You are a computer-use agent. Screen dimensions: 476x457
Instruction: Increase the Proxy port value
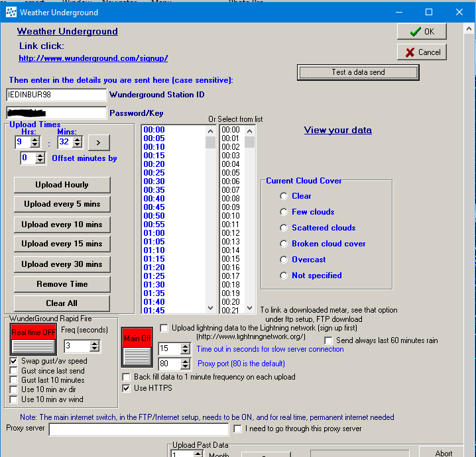pyautogui.click(x=185, y=361)
